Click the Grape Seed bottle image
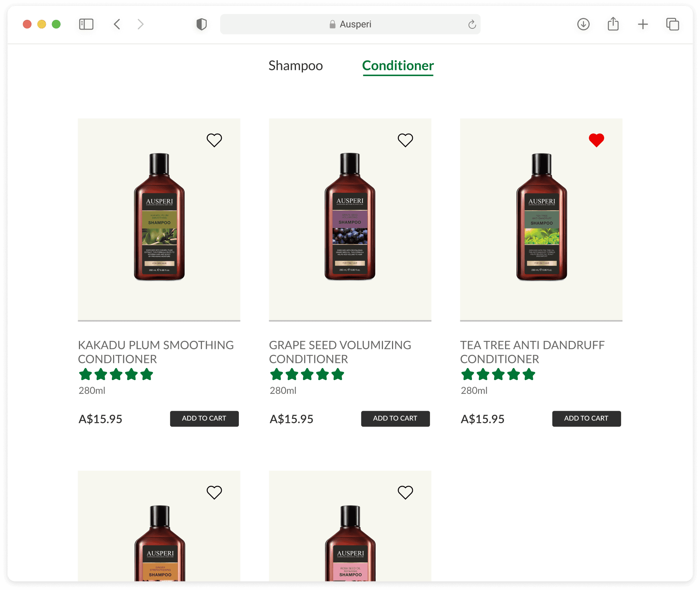This screenshot has height=590, width=700. tap(350, 216)
